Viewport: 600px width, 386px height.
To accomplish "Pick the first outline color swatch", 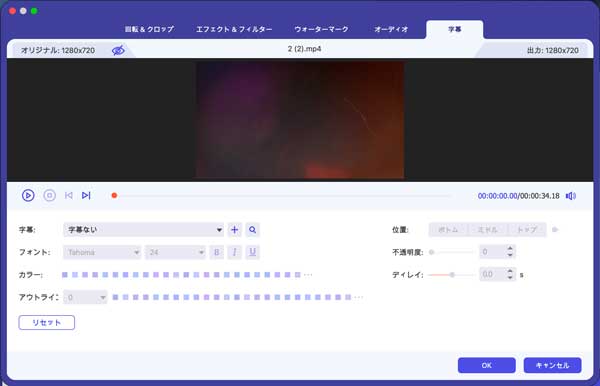I will (x=115, y=297).
